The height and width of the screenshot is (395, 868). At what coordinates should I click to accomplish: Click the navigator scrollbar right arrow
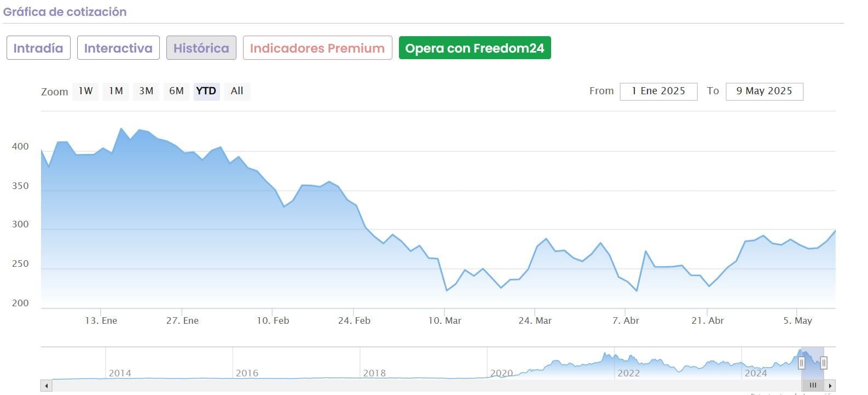830,386
